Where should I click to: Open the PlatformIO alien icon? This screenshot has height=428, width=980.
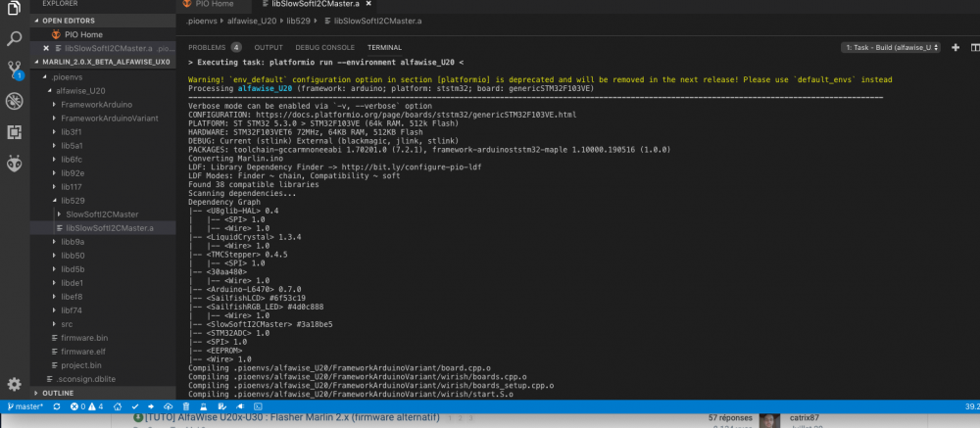click(x=14, y=164)
